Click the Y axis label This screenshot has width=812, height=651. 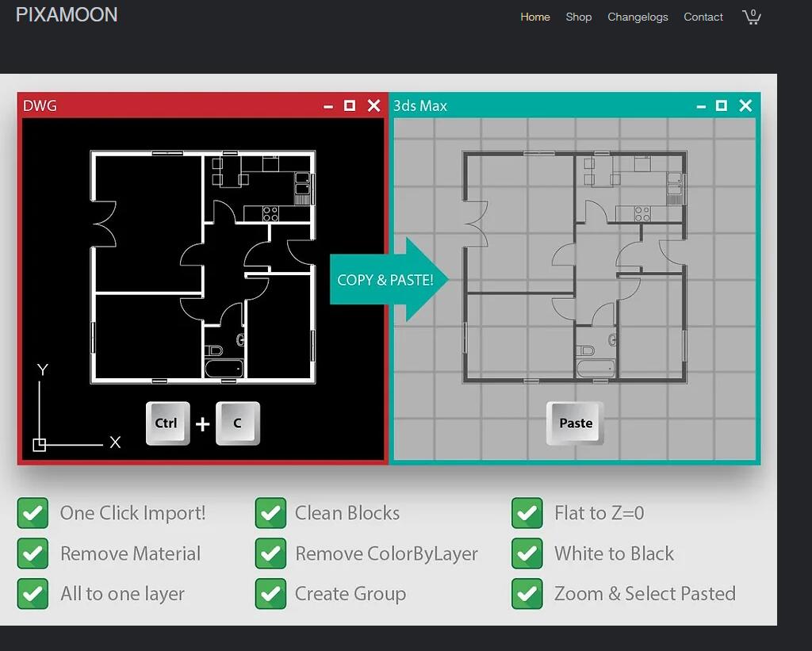coord(43,370)
